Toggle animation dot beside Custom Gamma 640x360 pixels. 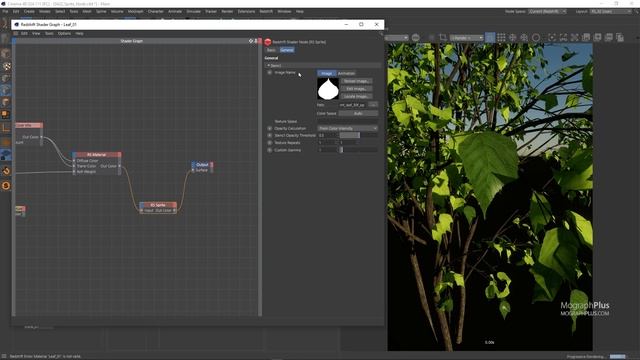tap(269, 150)
